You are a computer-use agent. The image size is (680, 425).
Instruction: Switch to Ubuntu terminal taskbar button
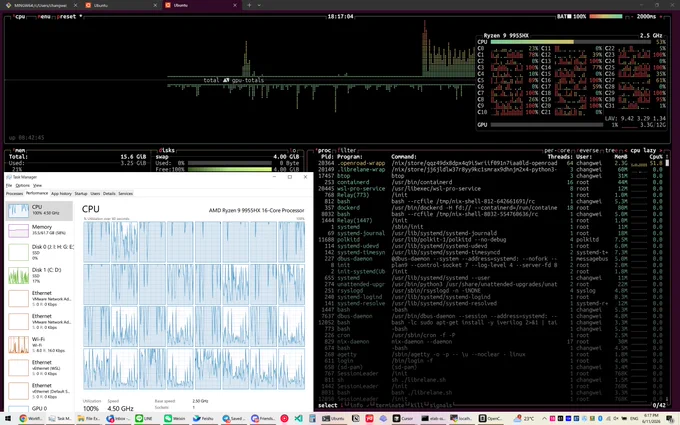tap(333, 418)
